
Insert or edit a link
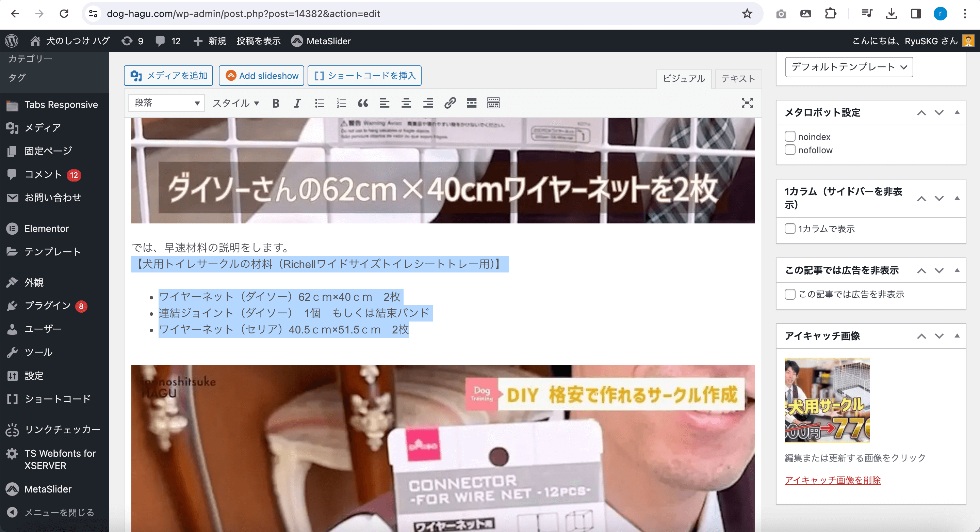tap(450, 103)
